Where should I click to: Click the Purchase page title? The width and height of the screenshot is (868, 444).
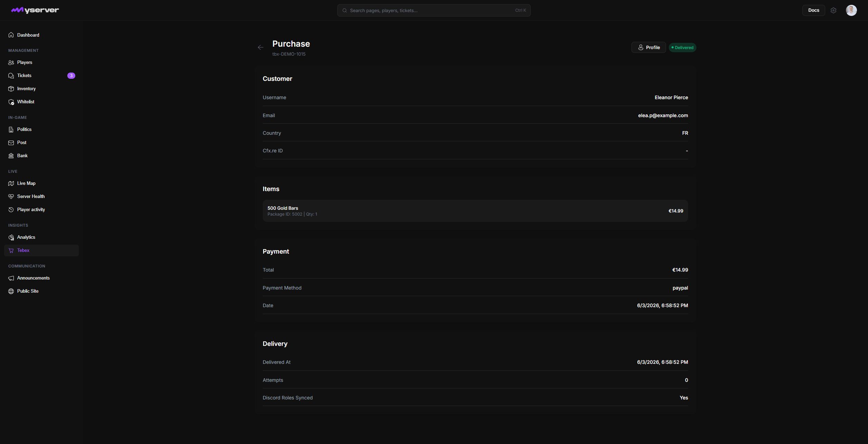pos(291,44)
